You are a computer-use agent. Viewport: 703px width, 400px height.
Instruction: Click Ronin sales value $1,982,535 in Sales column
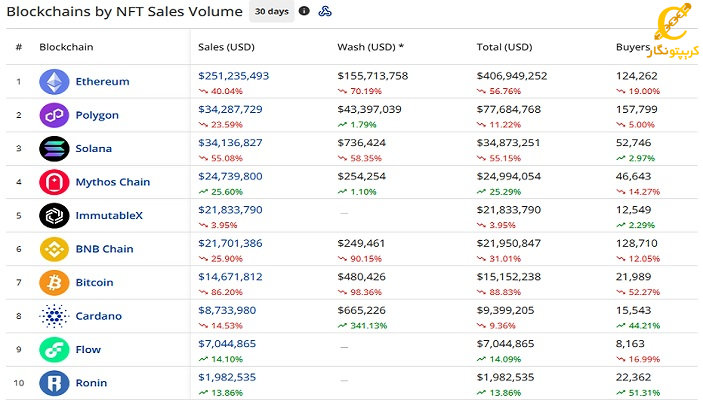click(x=227, y=377)
